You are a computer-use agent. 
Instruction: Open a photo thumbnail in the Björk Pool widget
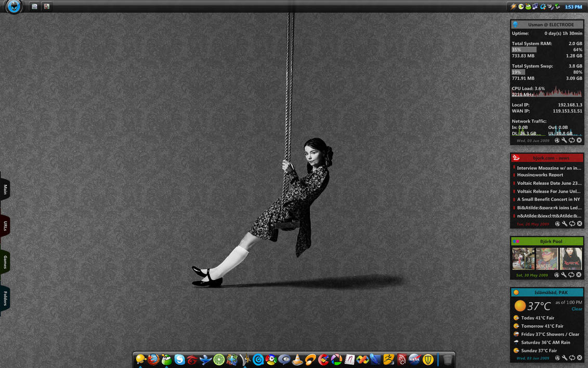[522, 259]
